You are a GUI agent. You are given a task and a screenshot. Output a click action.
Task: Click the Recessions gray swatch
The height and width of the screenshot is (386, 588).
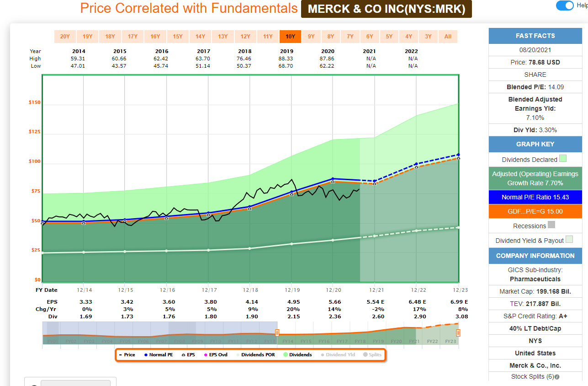(x=551, y=225)
